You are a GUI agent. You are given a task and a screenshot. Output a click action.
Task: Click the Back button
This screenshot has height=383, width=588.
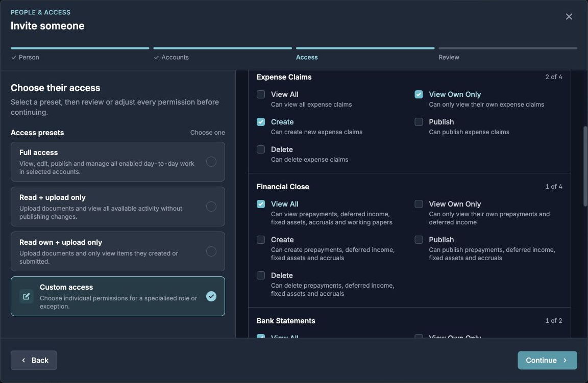tap(34, 360)
